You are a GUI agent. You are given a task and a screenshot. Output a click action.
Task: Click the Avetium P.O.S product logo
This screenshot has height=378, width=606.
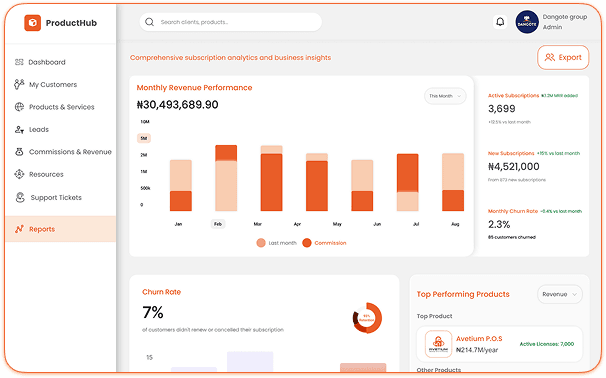[x=438, y=344]
